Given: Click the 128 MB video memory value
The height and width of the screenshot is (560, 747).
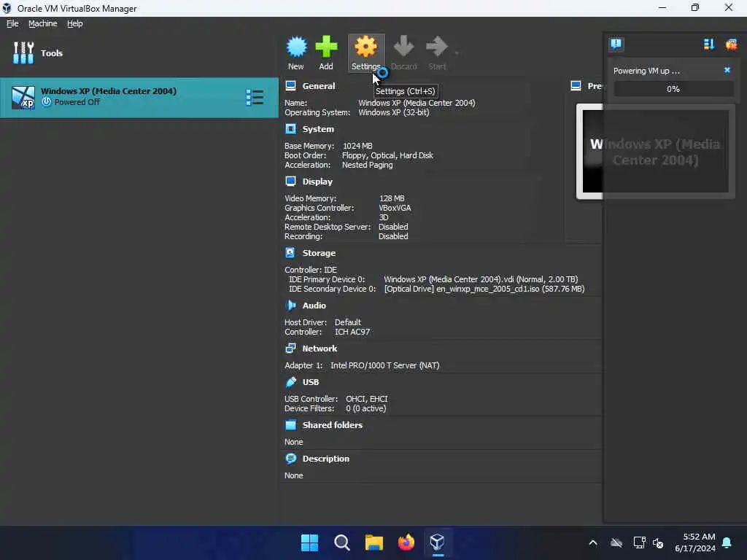Looking at the screenshot, I should point(392,198).
